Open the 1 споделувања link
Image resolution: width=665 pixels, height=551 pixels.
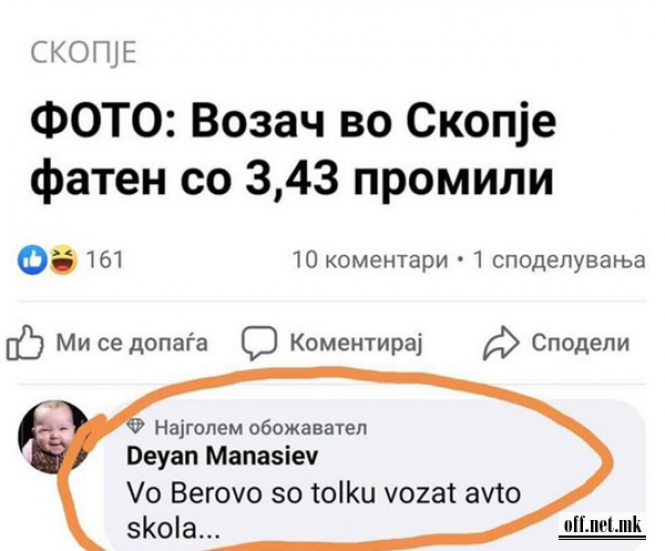pos(559,260)
